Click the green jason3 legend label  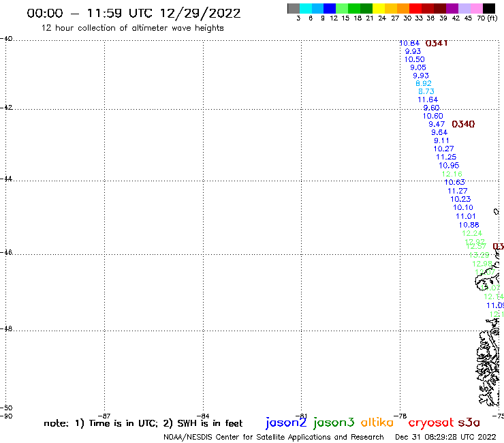pos(334,423)
